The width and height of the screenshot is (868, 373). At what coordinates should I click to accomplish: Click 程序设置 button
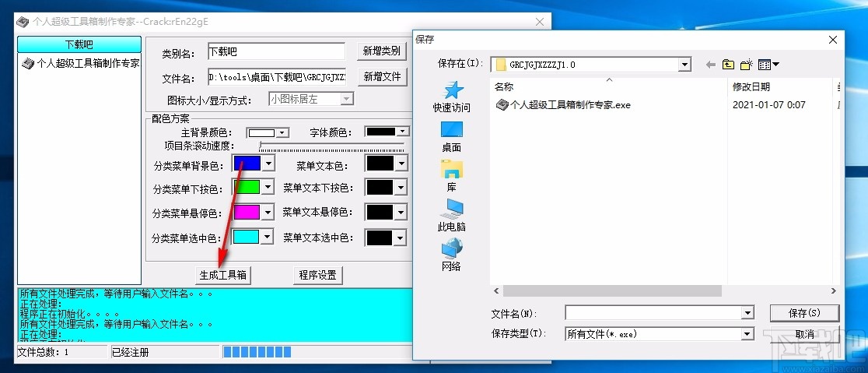(318, 275)
